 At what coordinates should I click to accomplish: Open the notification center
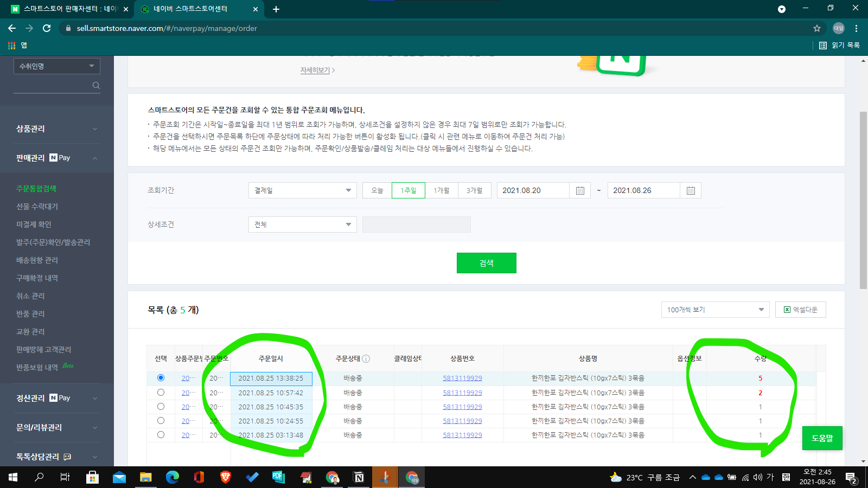[x=851, y=477]
